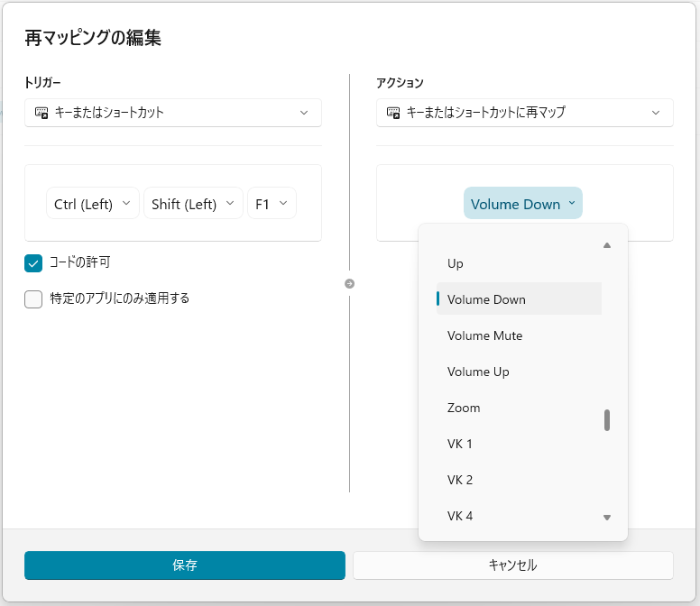Collapse the Volume Down action dropdown

click(523, 204)
